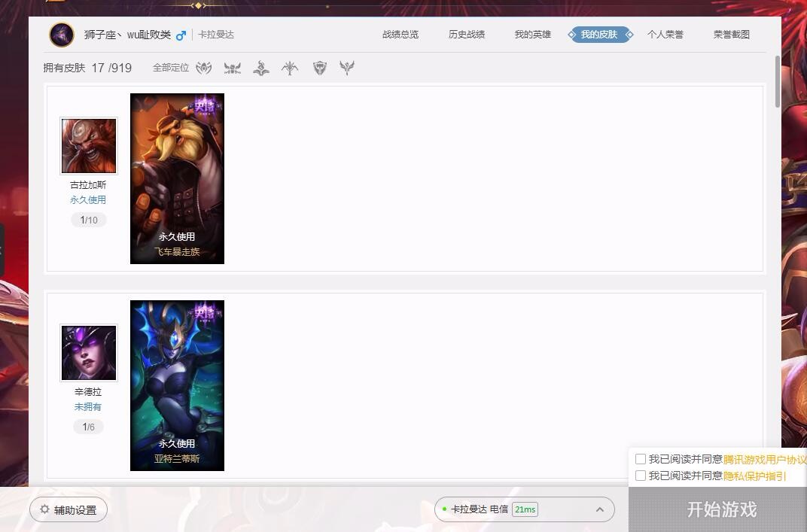Image resolution: width=807 pixels, height=532 pixels.
Task: Select the 全部定位 all-roles filter
Action: [171, 68]
